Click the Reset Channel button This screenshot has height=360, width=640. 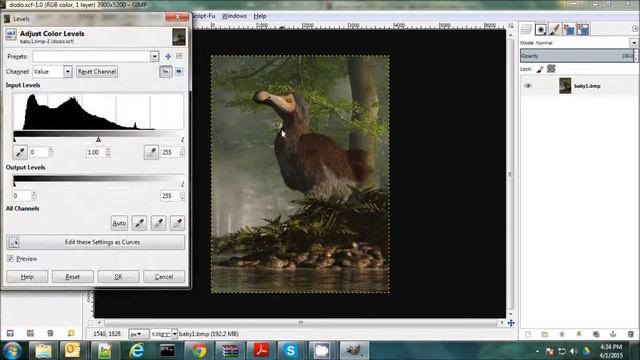tap(97, 71)
